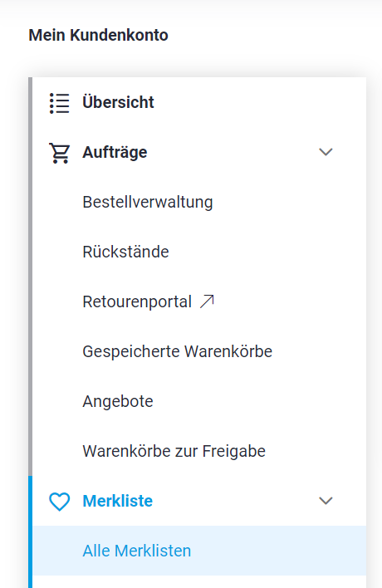Screen dimensions: 382x588
Task: Click the Mein Kundenkonto heading
Action: click(98, 35)
